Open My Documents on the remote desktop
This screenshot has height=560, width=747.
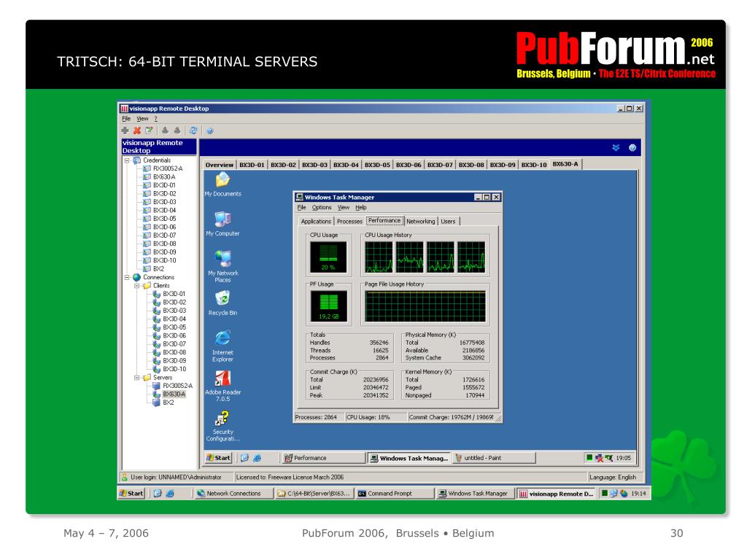222,184
